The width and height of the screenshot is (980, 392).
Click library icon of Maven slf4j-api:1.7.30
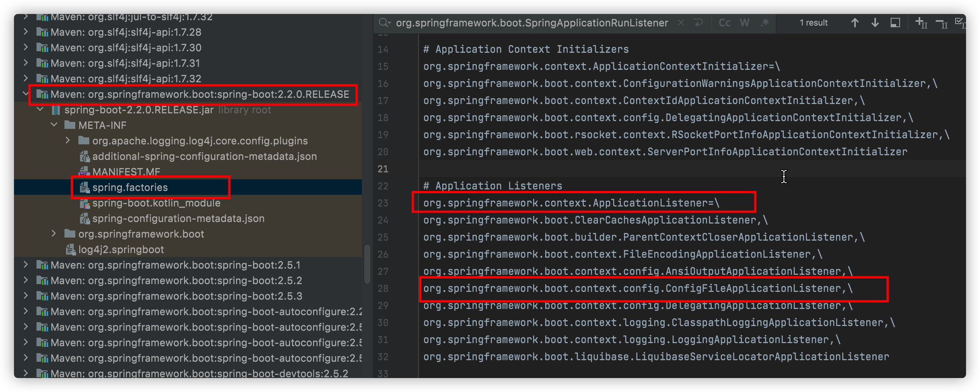tap(42, 48)
